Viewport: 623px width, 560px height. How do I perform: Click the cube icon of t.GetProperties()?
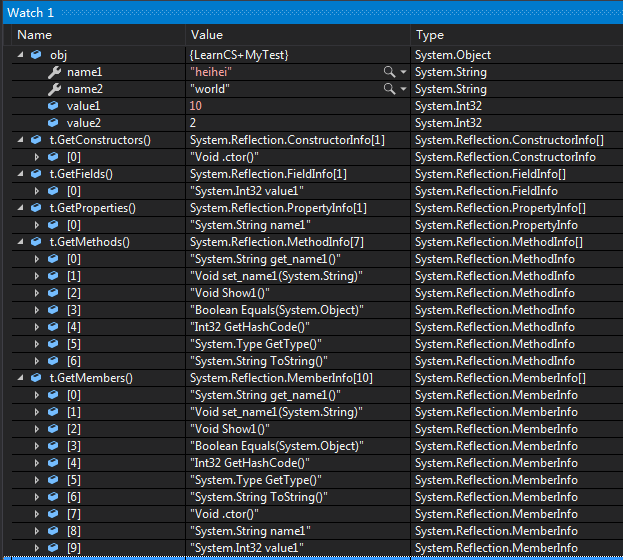tap(36, 207)
